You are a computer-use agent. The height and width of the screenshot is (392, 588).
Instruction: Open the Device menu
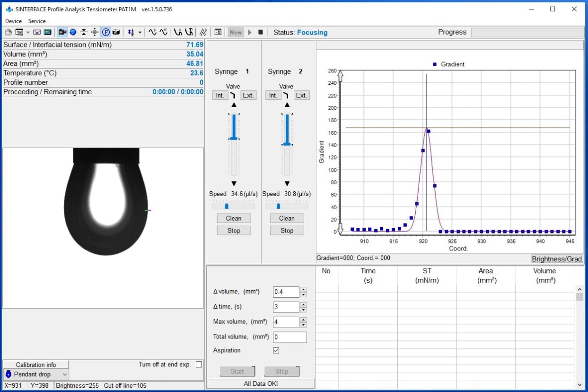tap(13, 21)
